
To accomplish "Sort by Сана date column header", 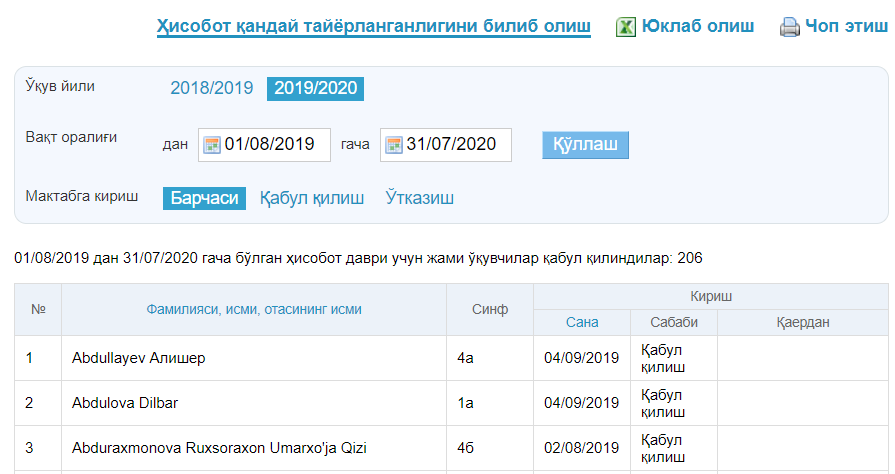I will point(582,322).
